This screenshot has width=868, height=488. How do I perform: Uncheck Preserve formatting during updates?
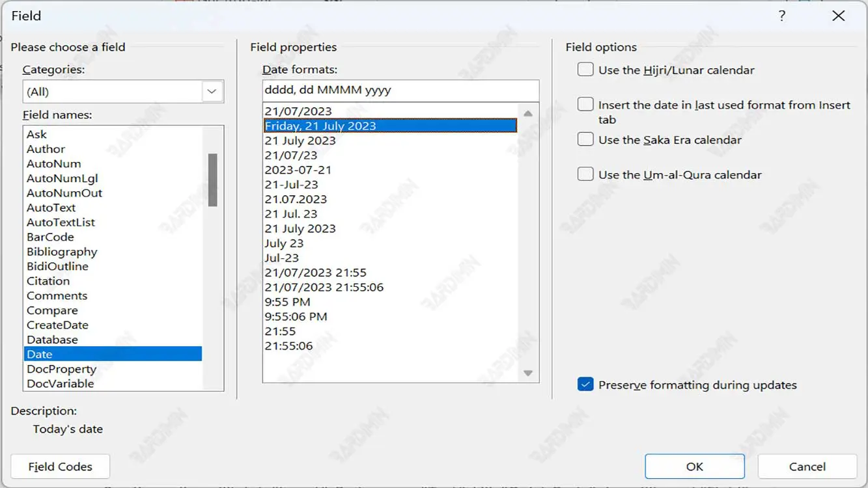point(585,384)
